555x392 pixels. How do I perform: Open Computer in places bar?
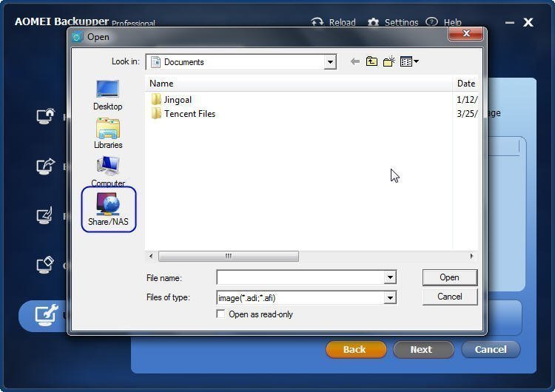coord(107,172)
